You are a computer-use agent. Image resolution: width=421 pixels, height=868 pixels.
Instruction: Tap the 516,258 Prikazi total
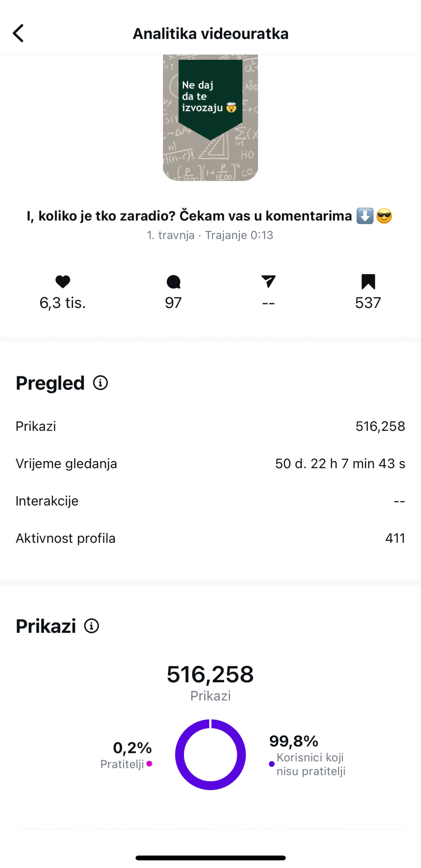(x=210, y=674)
